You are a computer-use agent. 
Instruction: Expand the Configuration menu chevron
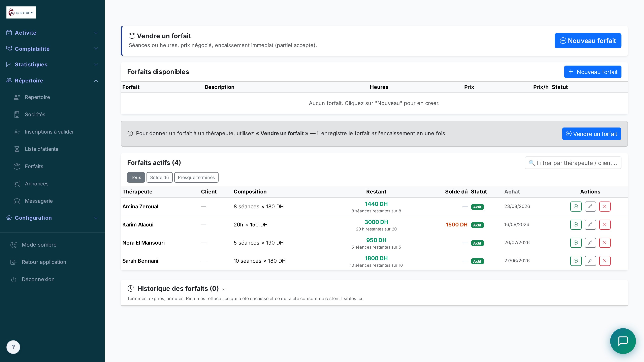tap(96, 218)
